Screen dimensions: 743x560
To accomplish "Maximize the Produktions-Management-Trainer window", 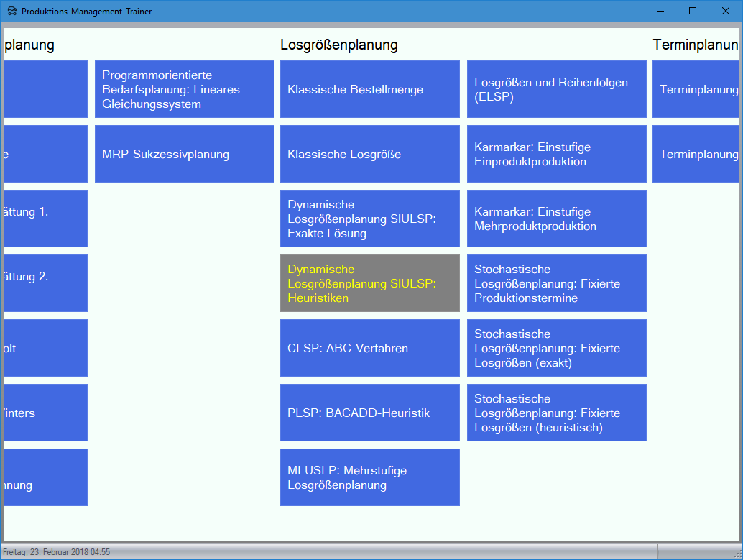I will (x=693, y=11).
